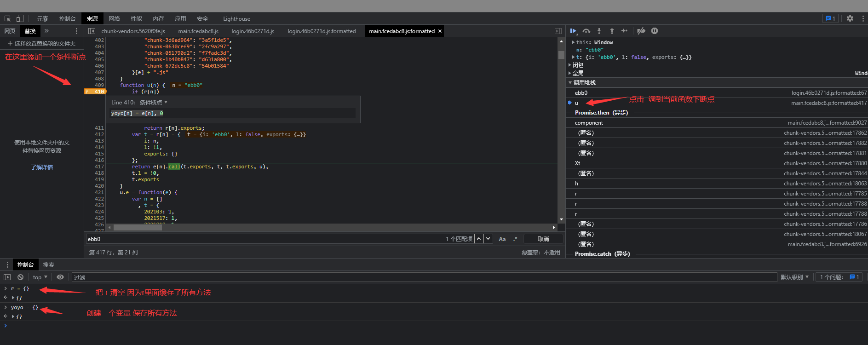Select the 网页 sidebar tab
This screenshot has height=345, width=868.
click(10, 31)
